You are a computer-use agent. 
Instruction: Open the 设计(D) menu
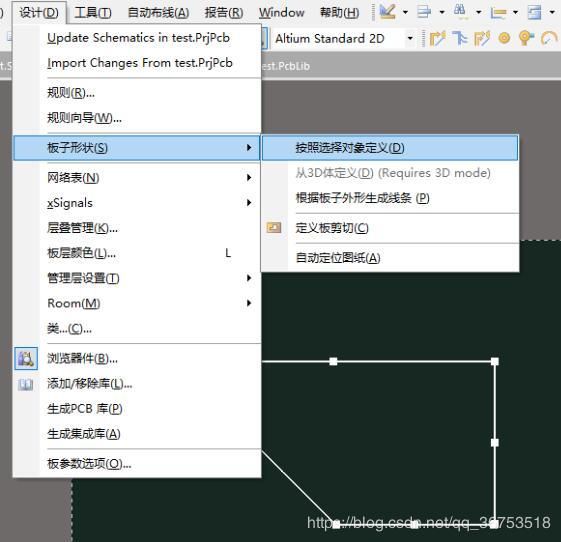tap(39, 13)
